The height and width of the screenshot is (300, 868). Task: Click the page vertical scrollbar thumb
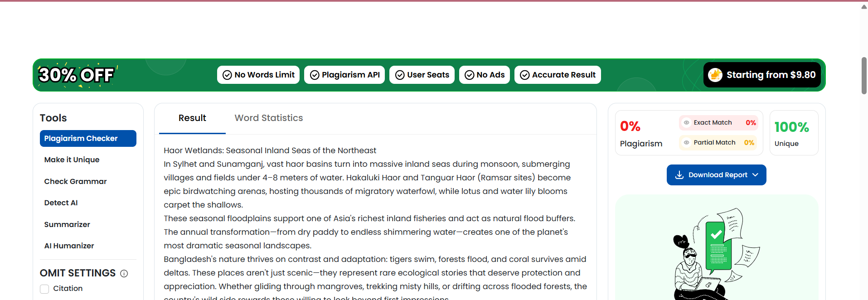(x=864, y=75)
